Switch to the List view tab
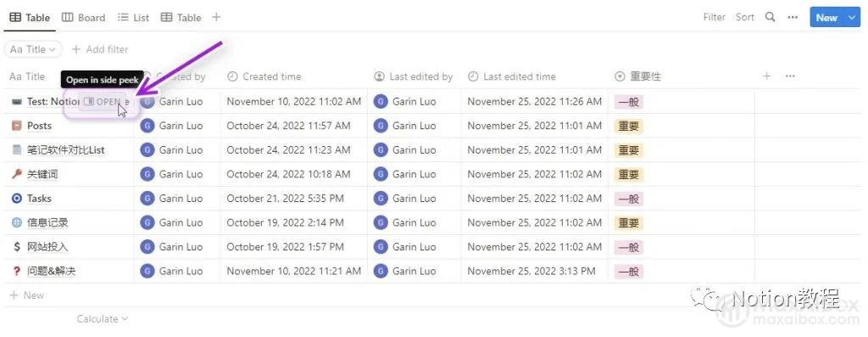 click(133, 18)
